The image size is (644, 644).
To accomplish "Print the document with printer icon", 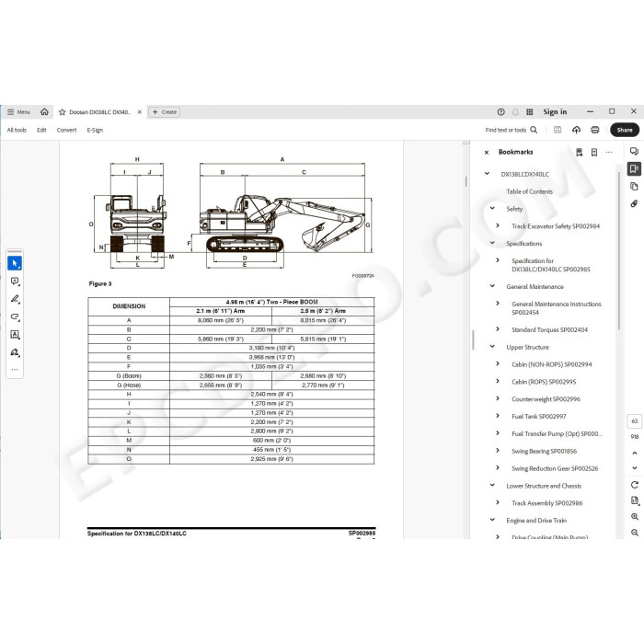I will 594,130.
